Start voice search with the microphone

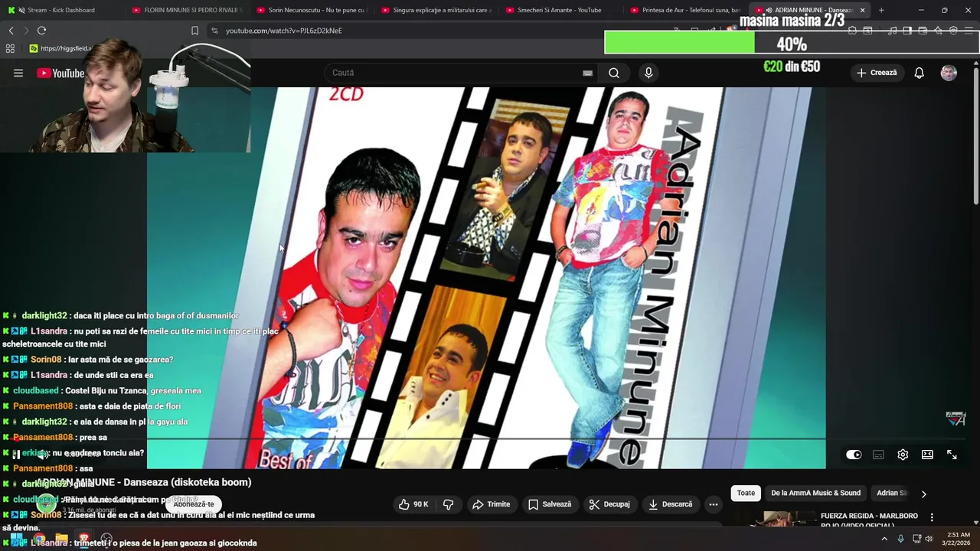(x=648, y=73)
